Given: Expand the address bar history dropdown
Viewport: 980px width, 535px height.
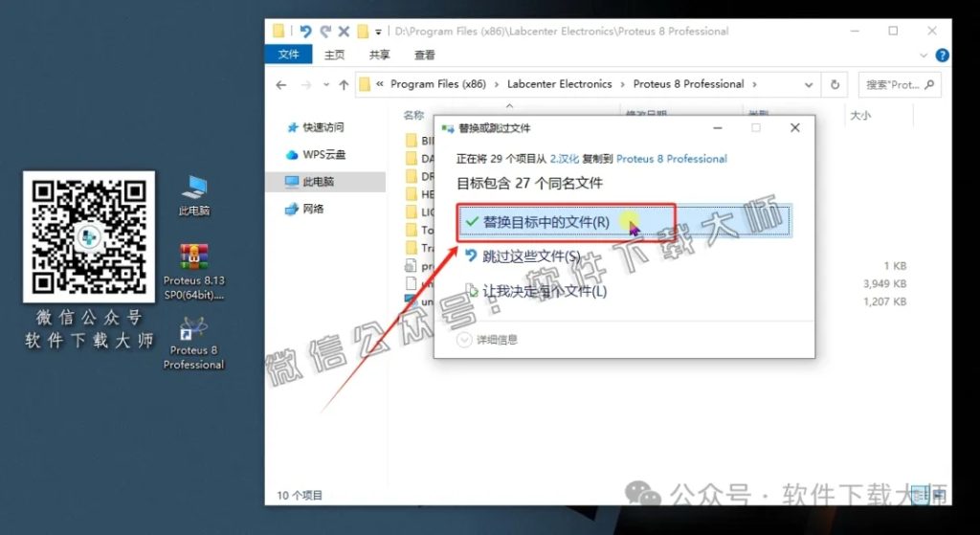Looking at the screenshot, I should coord(808,85).
